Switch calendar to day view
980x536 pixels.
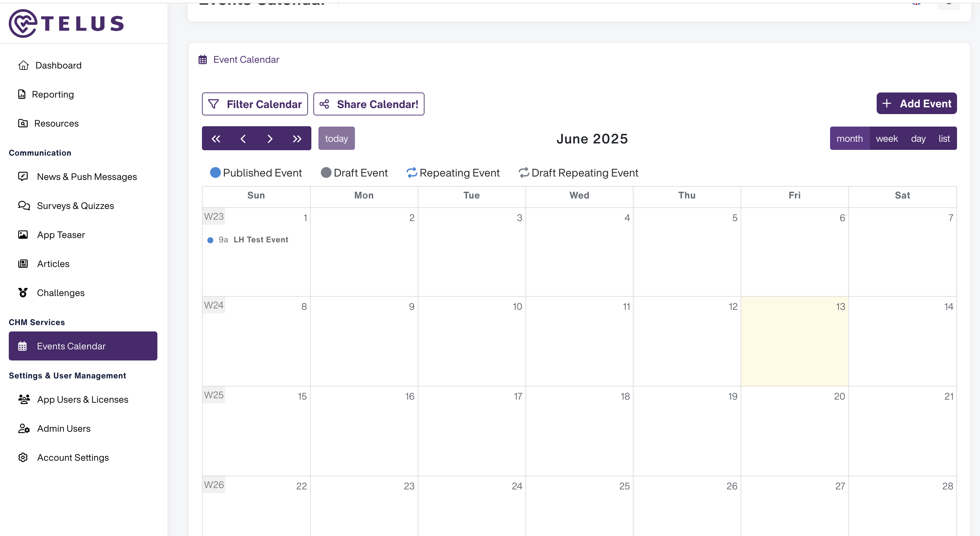[918, 138]
